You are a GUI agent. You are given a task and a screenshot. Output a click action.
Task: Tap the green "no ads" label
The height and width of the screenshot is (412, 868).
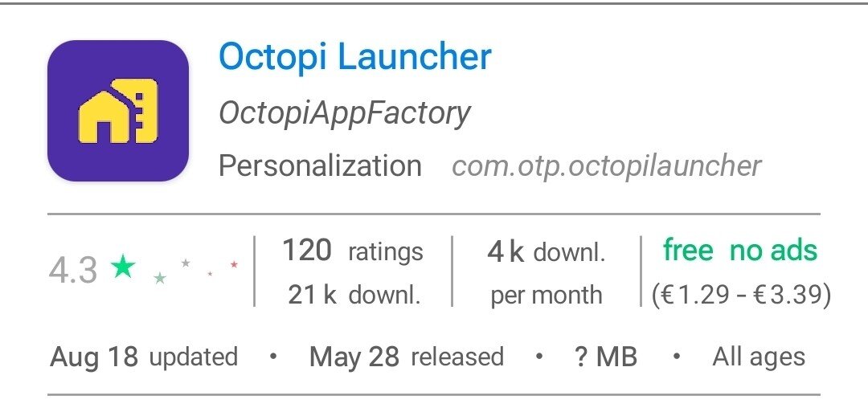[773, 251]
